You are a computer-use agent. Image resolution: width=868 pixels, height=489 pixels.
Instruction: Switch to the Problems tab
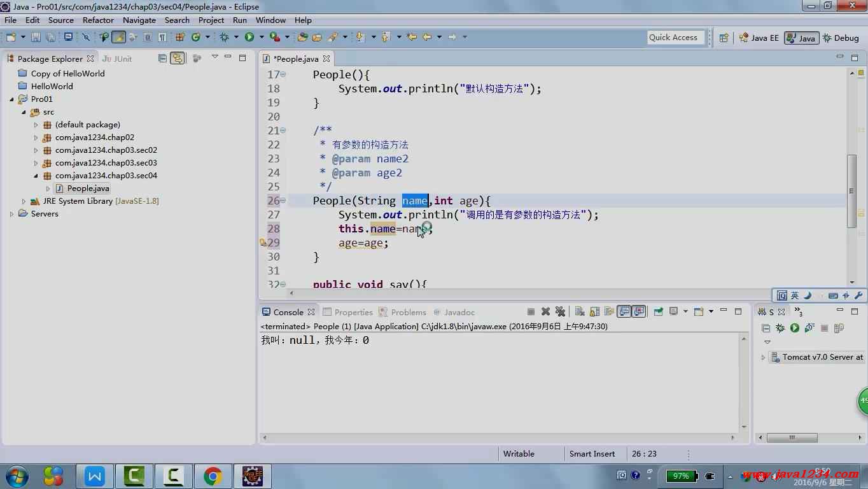(x=402, y=312)
